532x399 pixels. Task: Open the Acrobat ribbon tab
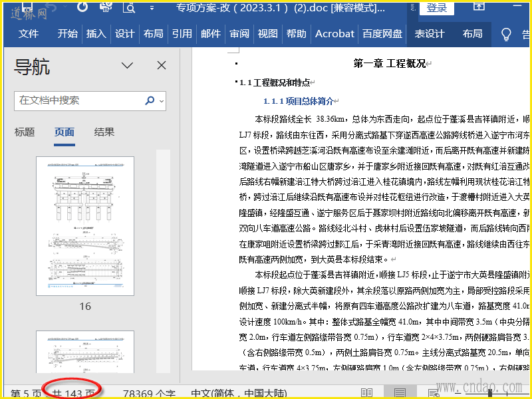334,34
